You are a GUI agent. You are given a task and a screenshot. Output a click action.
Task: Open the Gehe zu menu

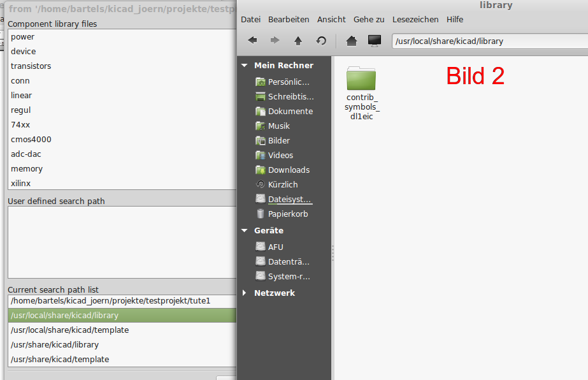pyautogui.click(x=369, y=20)
